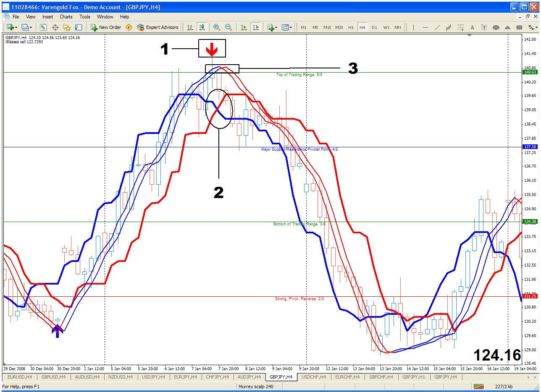The image size is (541, 392).
Task: Select the Rectangle drawing tool
Action: click(x=519, y=27)
